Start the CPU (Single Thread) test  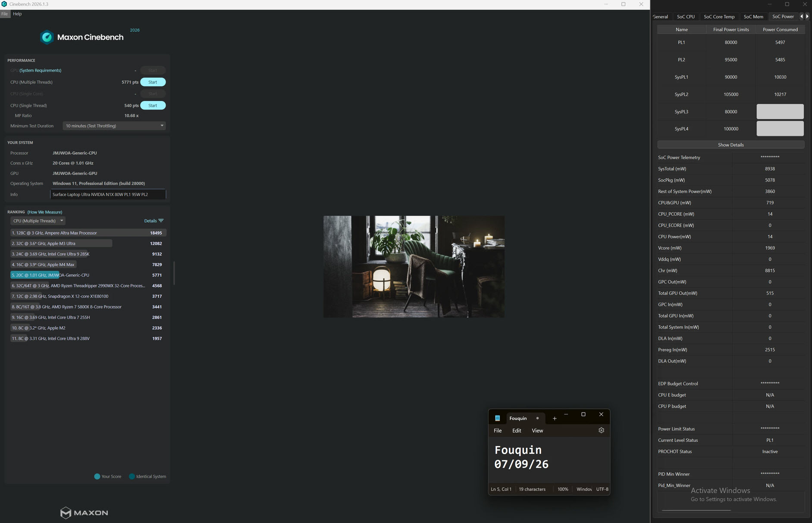coord(153,105)
